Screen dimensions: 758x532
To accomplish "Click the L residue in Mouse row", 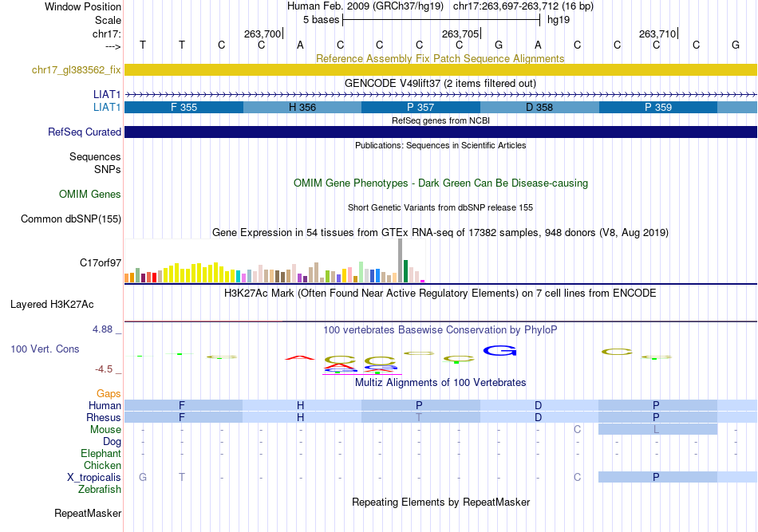I will [x=656, y=430].
